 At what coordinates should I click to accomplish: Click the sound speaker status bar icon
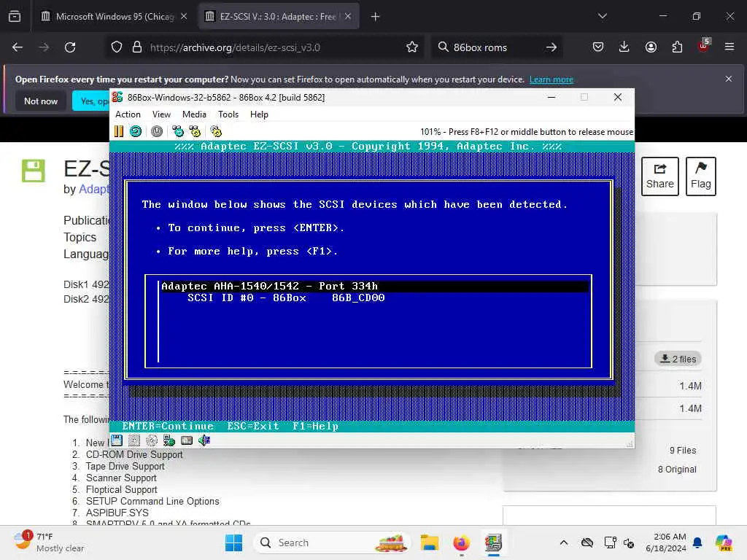pos(204,440)
